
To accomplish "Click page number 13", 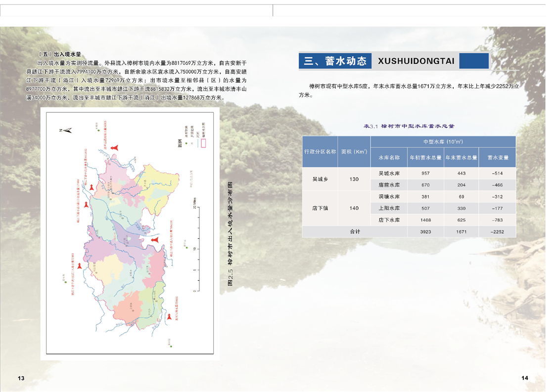I will click(x=21, y=378).
